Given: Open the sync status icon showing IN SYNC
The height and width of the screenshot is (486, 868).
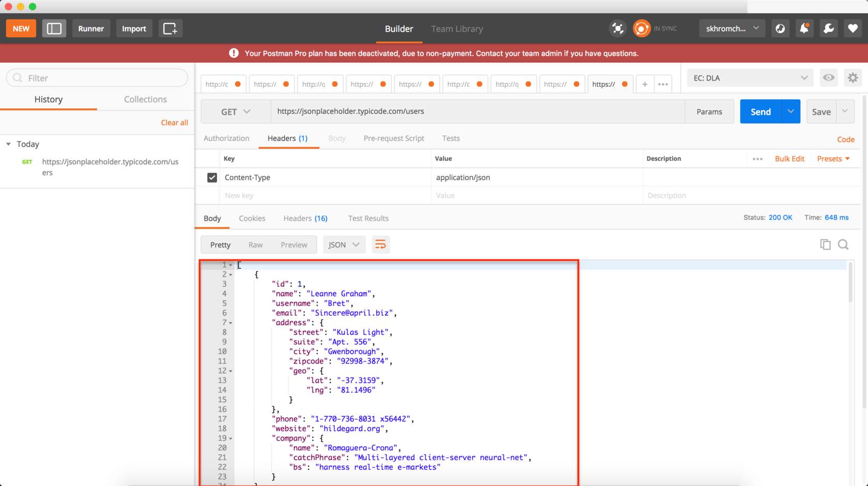Looking at the screenshot, I should [642, 28].
